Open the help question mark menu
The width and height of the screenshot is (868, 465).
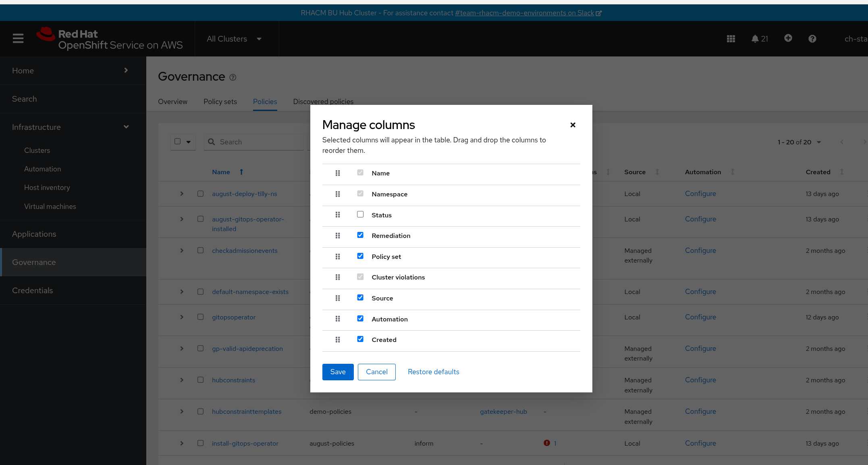tap(812, 39)
